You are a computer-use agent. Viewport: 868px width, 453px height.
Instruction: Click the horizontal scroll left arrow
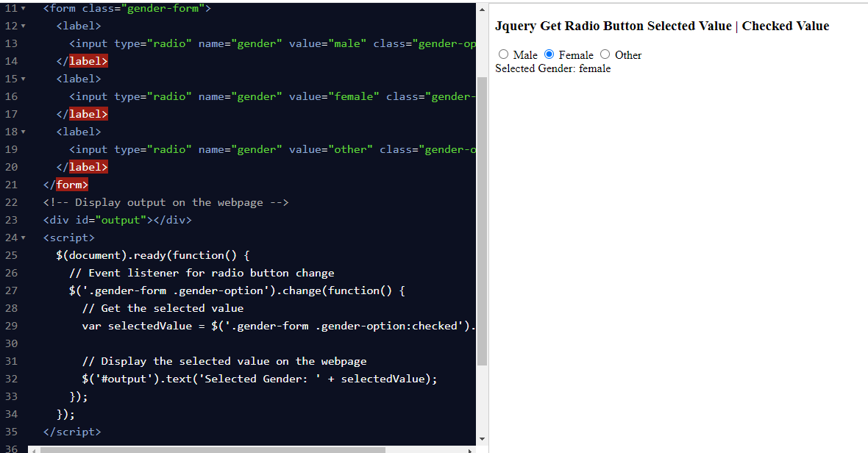click(x=33, y=449)
